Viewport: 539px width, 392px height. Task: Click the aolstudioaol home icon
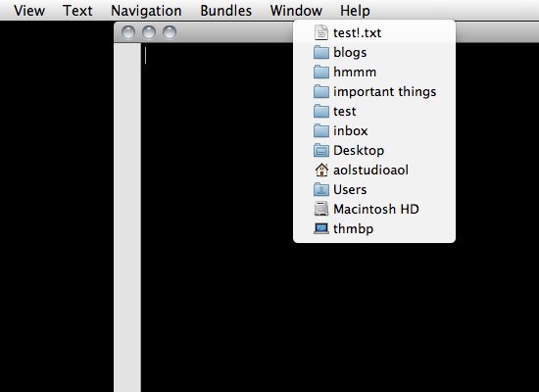point(321,170)
